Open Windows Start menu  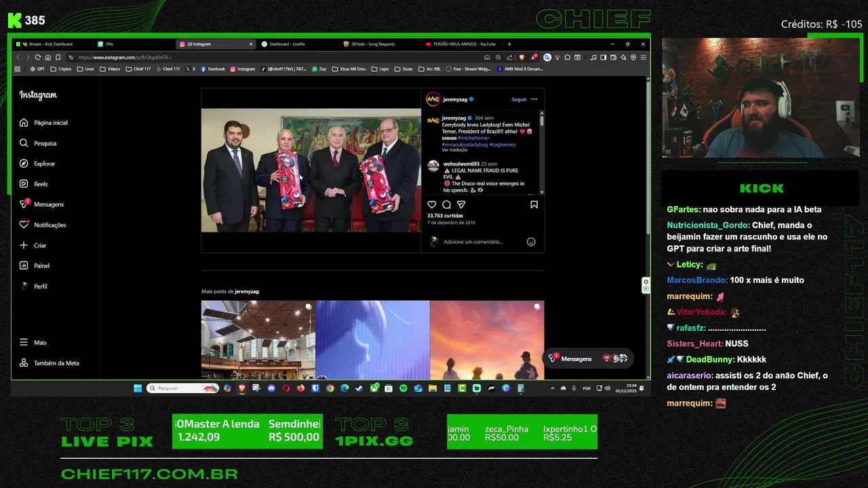pos(138,388)
